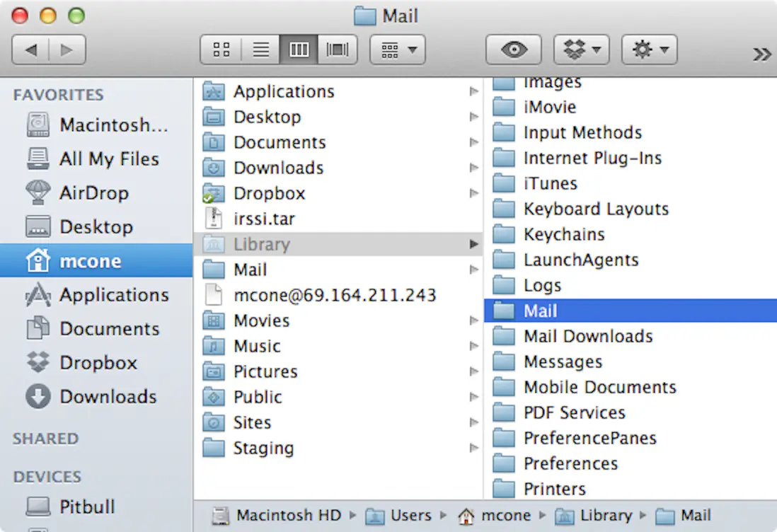Open the action gear menu

[x=648, y=50]
